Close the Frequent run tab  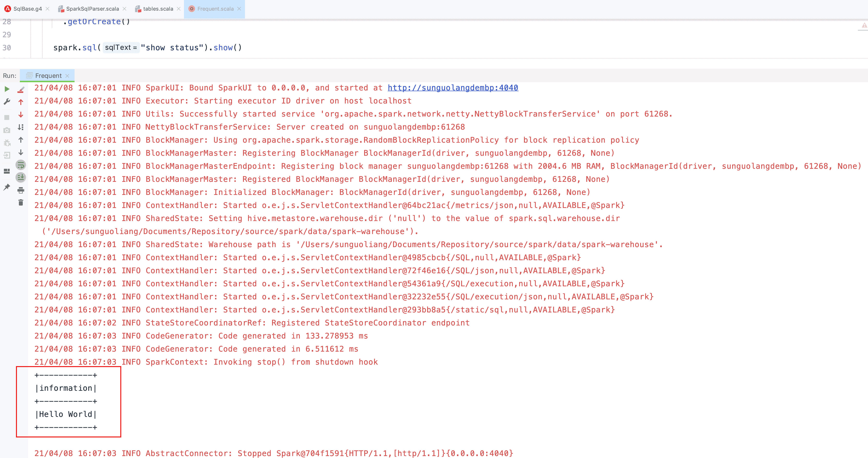tap(67, 76)
